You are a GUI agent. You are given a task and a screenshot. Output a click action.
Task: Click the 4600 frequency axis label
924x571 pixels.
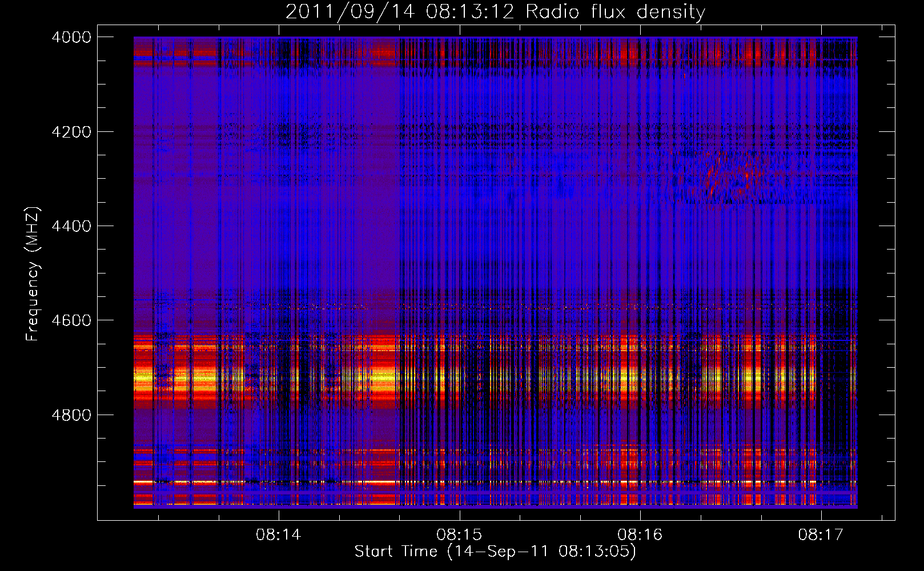[x=71, y=320]
